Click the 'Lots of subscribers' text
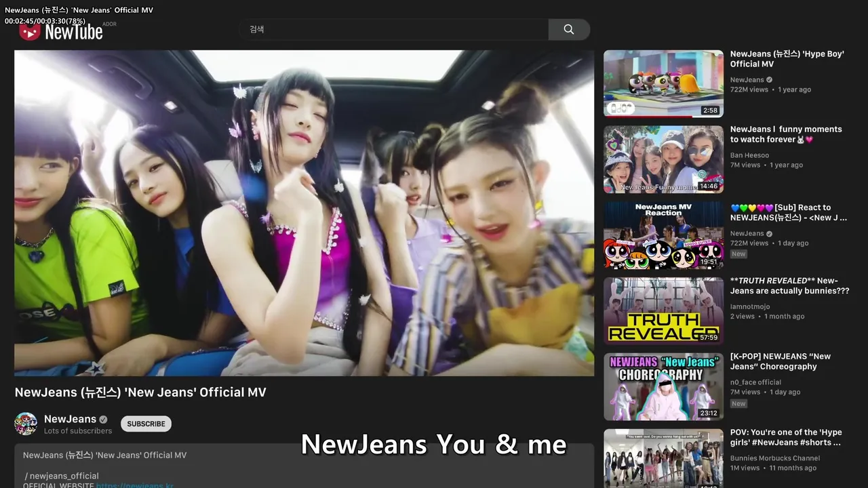 (x=78, y=431)
